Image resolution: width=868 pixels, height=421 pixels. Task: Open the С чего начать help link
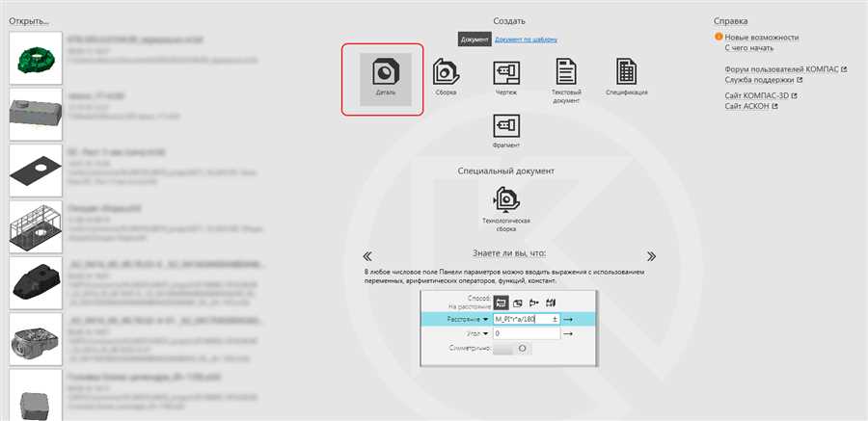pyautogui.click(x=749, y=47)
